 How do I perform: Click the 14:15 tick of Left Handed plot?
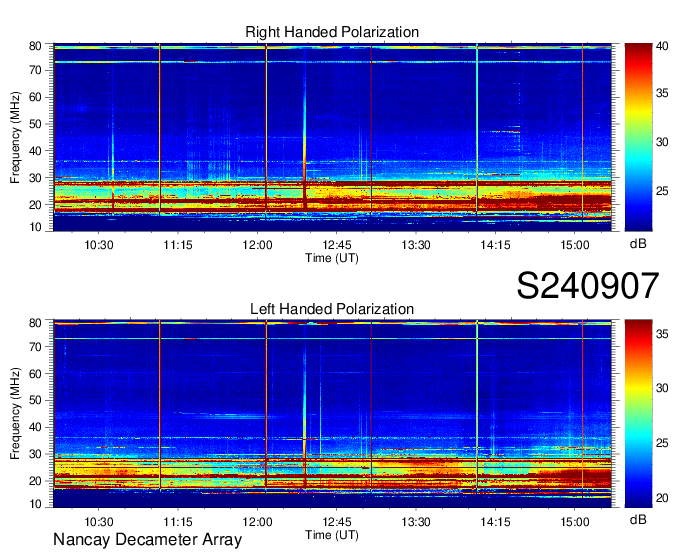click(495, 522)
